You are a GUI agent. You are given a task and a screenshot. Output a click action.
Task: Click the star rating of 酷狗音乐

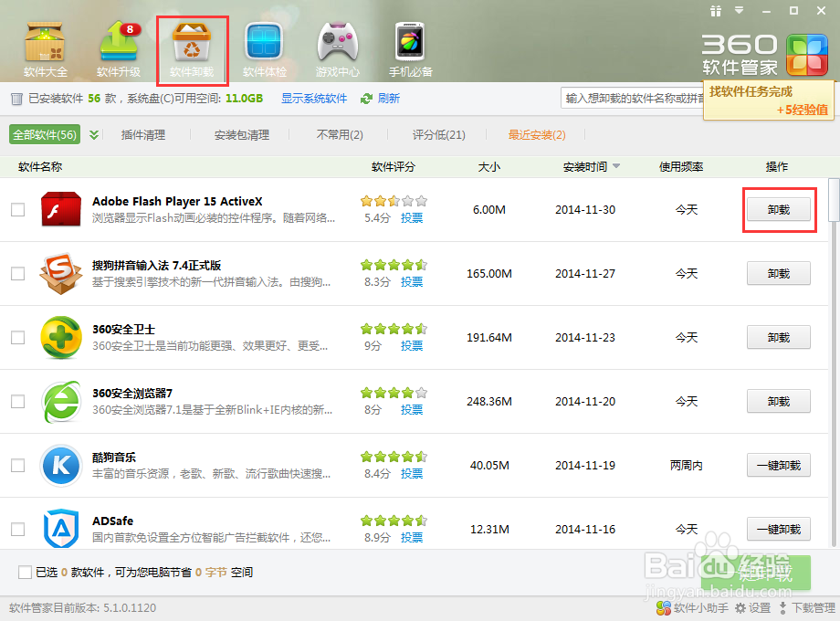click(394, 457)
